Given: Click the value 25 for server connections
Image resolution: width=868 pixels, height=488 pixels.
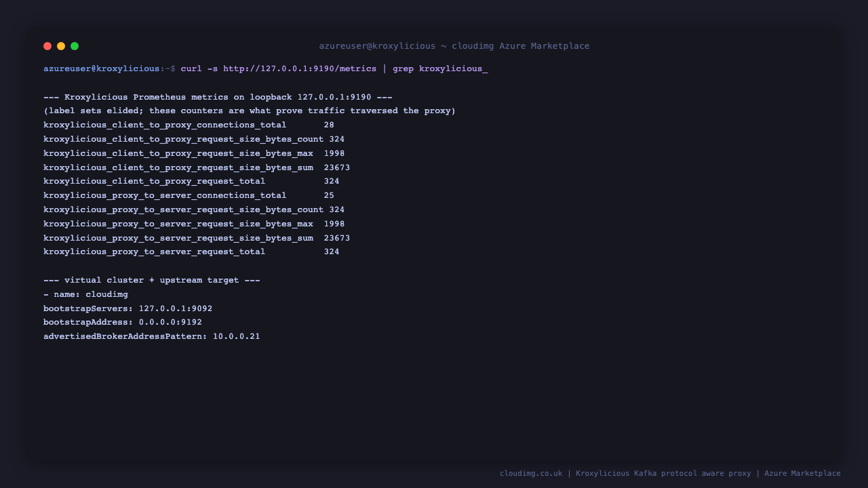Looking at the screenshot, I should (329, 195).
